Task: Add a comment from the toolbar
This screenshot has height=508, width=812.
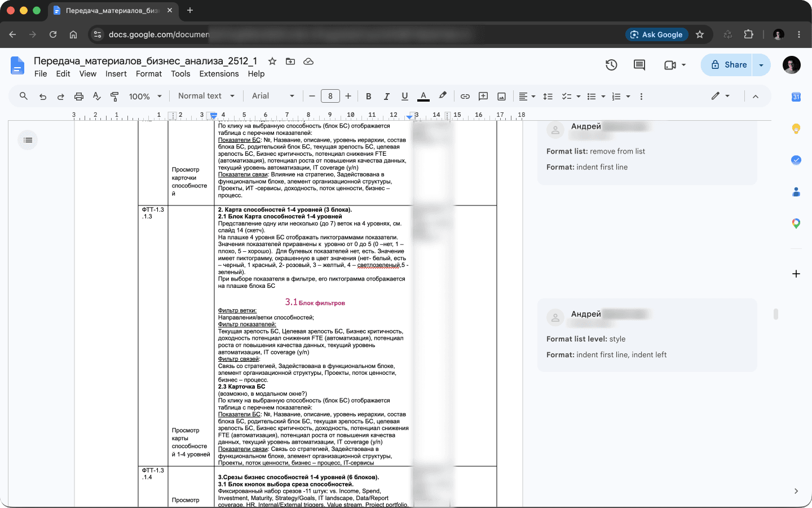Action: (x=483, y=97)
